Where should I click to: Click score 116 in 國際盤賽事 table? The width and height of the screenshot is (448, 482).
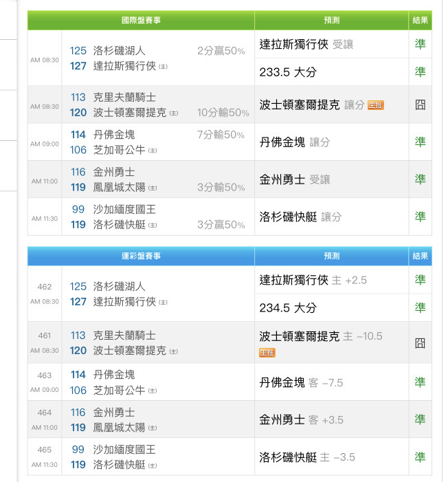pyautogui.click(x=78, y=172)
